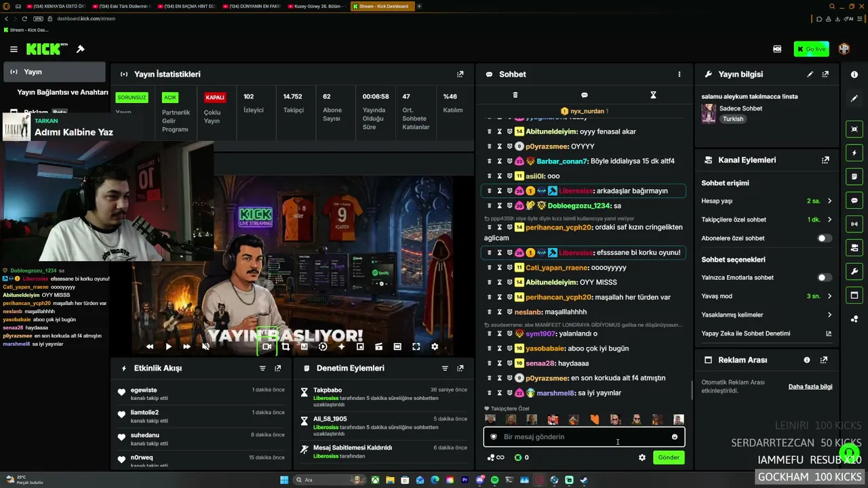Send the chat message with Gönder
Image resolution: width=868 pixels, height=488 pixels.
(x=669, y=457)
